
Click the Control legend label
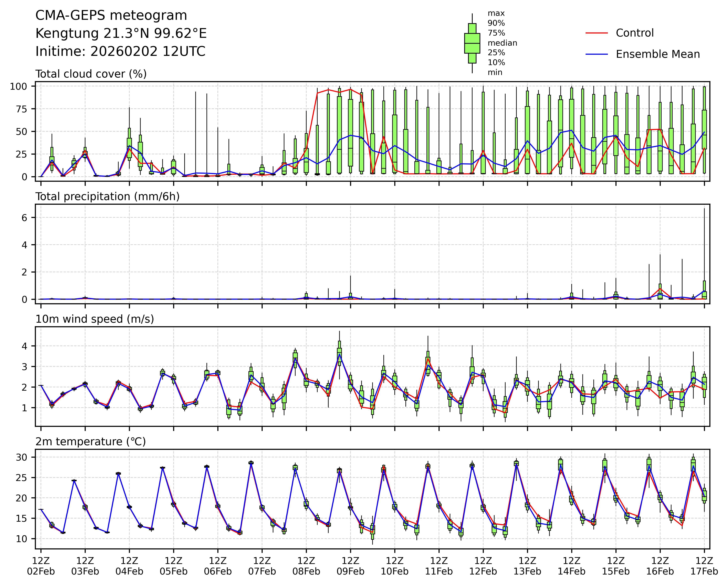(634, 33)
